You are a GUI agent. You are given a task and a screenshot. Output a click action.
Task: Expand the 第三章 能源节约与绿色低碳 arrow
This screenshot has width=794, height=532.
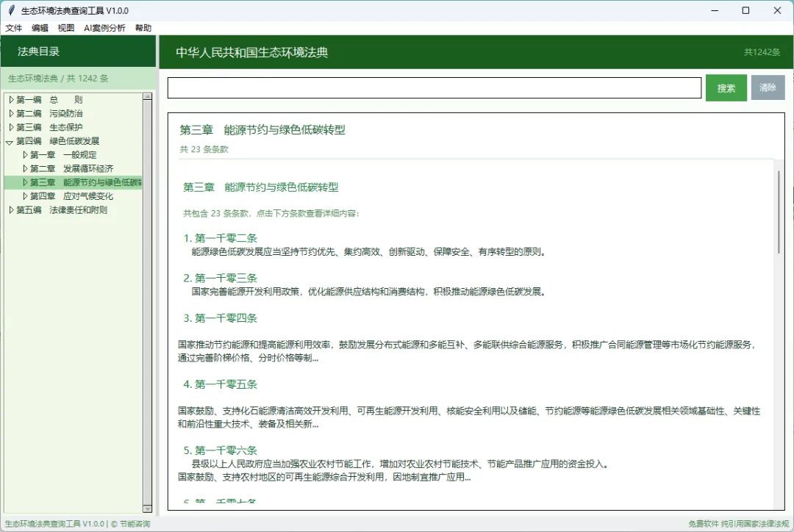click(x=25, y=182)
